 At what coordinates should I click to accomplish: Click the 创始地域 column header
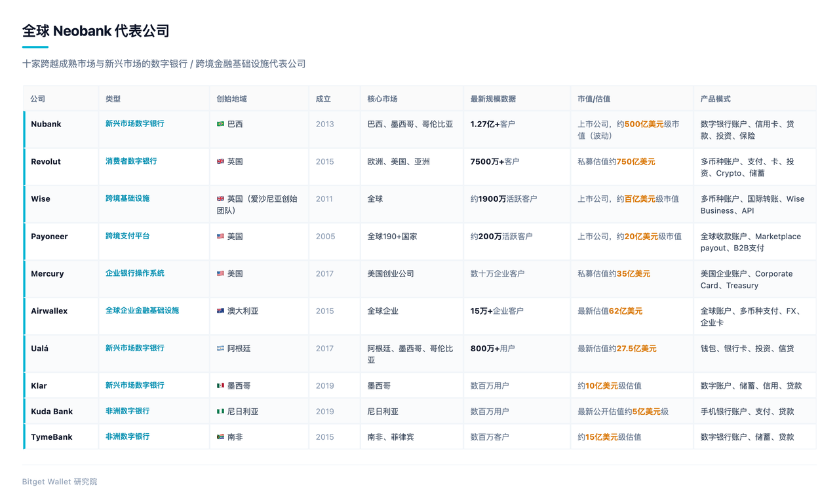tap(232, 99)
